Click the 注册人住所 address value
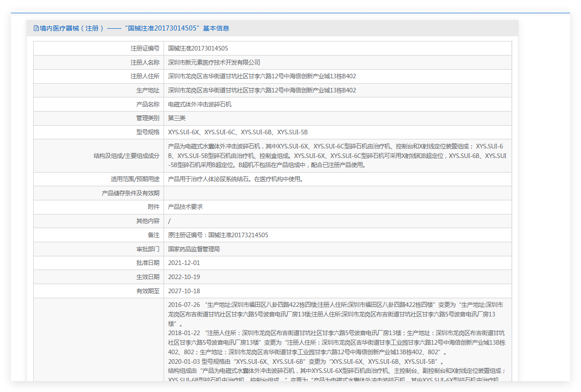The width and height of the screenshot is (581, 392). [x=262, y=76]
